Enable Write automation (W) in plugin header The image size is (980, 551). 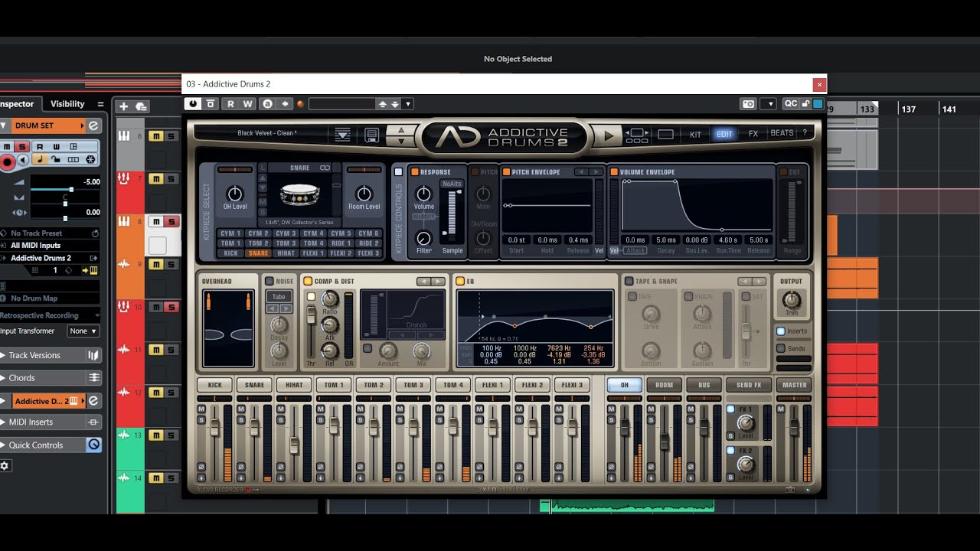248,104
